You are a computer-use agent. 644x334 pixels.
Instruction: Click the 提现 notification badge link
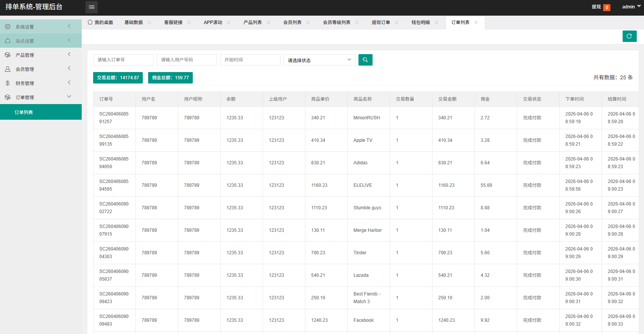[x=600, y=7]
